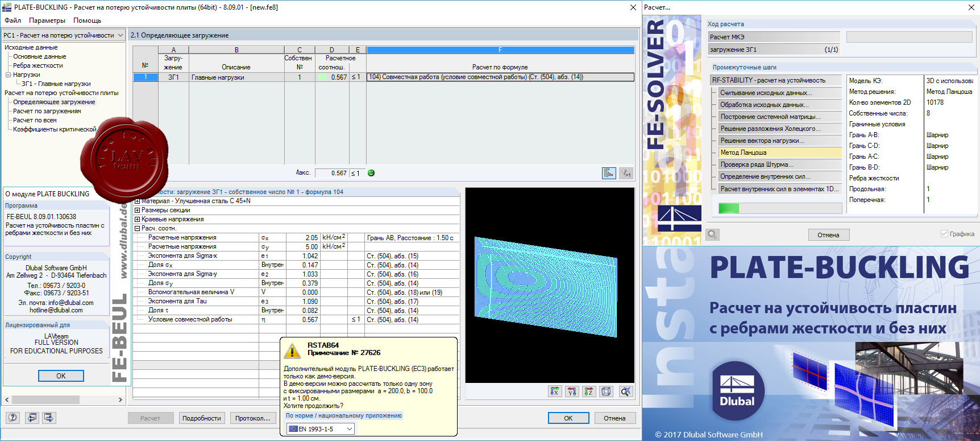Click the Протокол... button

click(x=253, y=418)
